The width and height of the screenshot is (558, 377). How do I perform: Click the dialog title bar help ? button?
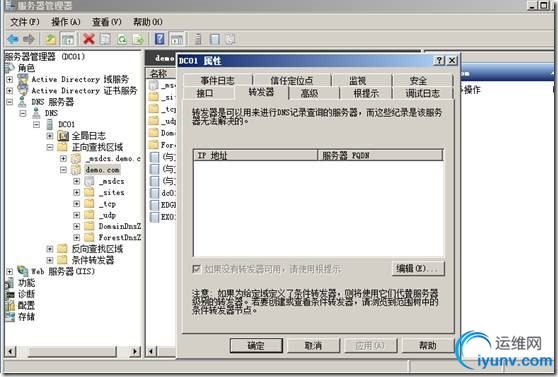[x=439, y=60]
